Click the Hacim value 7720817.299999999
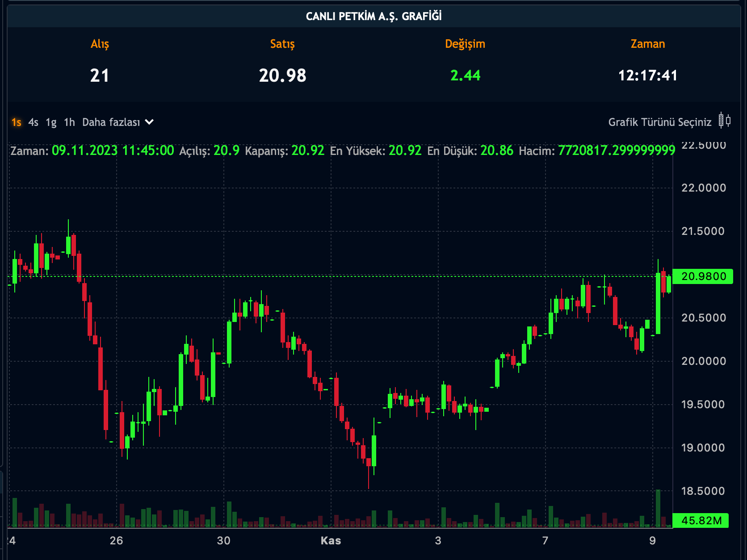 (617, 150)
